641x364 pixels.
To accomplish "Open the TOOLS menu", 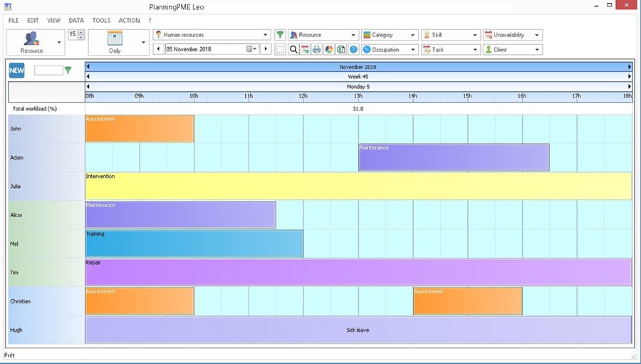I will (x=101, y=21).
